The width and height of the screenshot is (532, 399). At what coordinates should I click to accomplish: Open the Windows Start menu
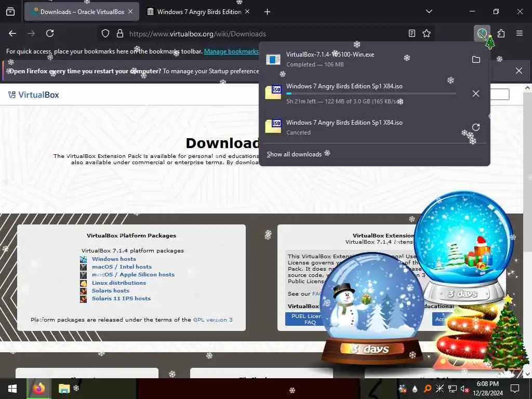pos(12,389)
